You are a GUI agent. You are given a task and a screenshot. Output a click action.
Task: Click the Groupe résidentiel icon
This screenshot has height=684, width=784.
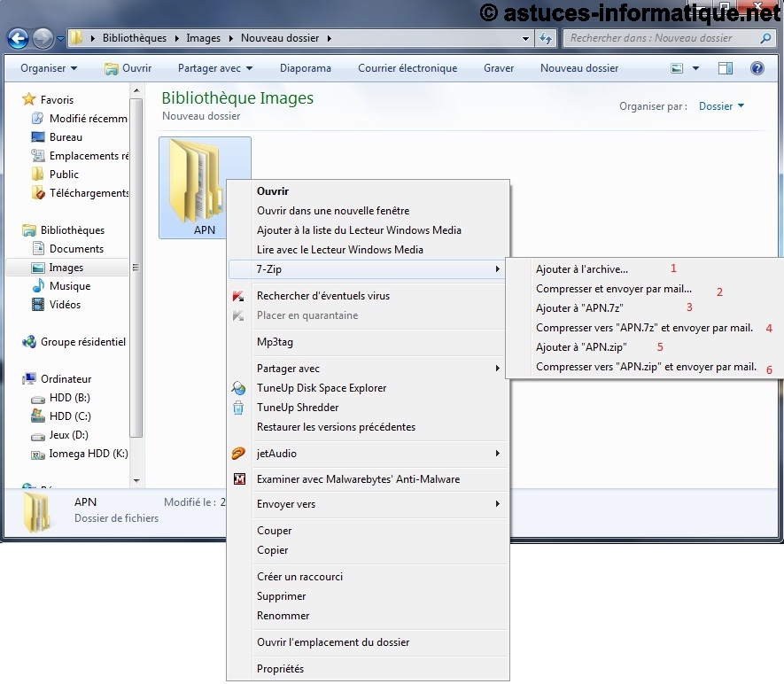pos(29,342)
